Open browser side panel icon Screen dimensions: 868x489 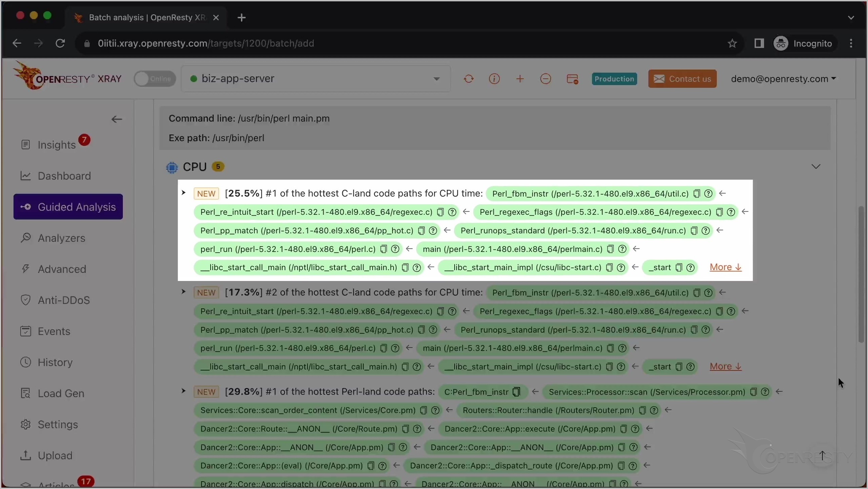click(x=759, y=43)
